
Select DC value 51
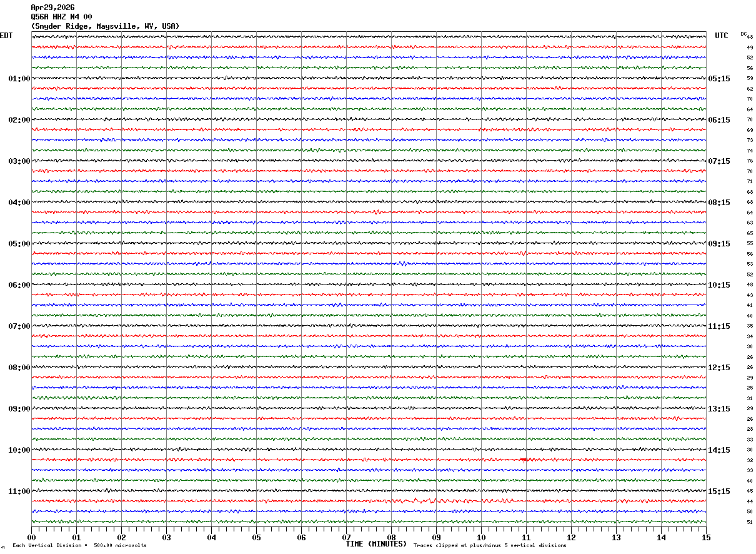750,522
